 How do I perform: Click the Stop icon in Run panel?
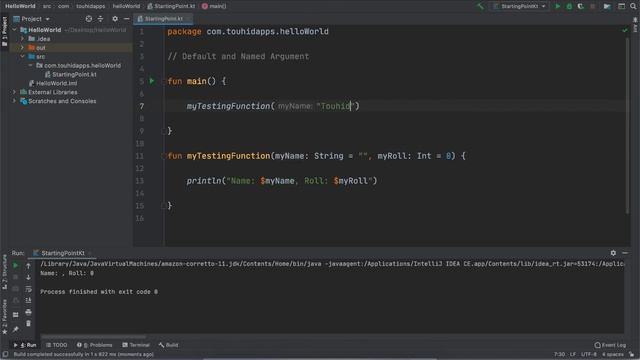[x=16, y=277]
